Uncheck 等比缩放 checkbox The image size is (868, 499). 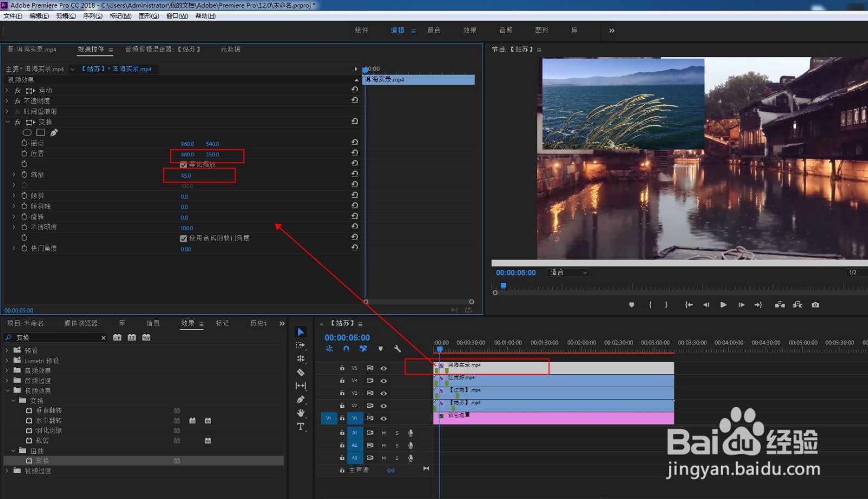click(183, 165)
